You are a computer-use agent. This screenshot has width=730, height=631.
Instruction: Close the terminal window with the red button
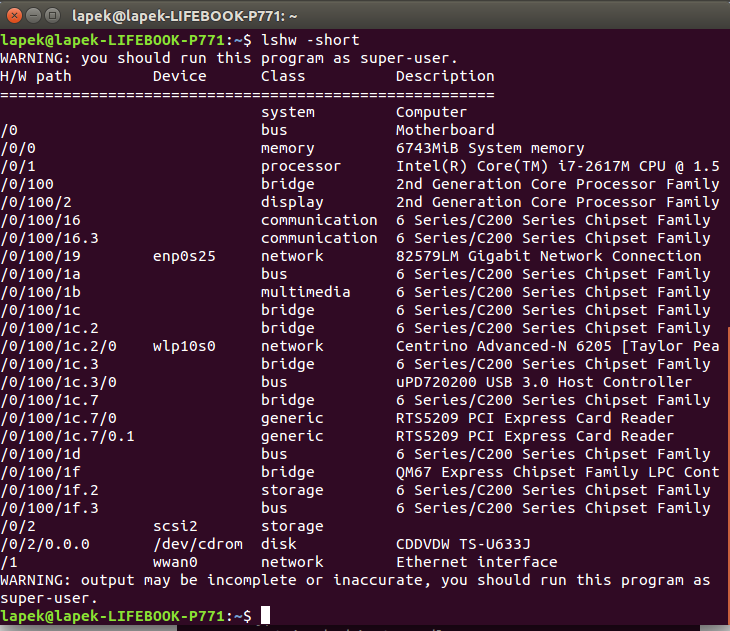tap(14, 16)
